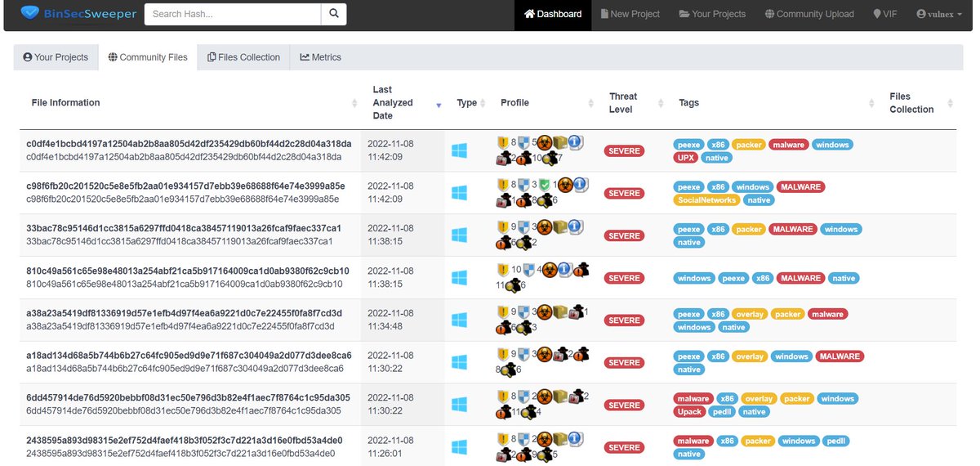This screenshot has width=980, height=466.
Task: Open Community Upload page
Action: point(809,14)
